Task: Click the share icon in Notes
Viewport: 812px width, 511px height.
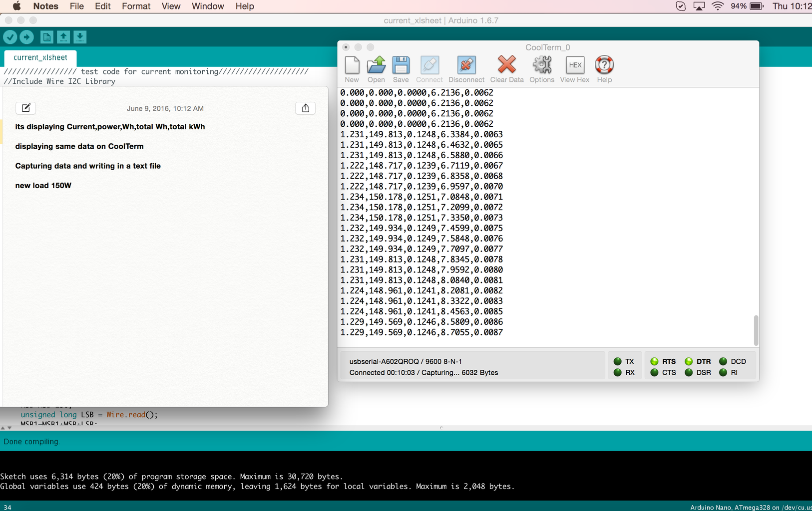Action: pos(306,108)
